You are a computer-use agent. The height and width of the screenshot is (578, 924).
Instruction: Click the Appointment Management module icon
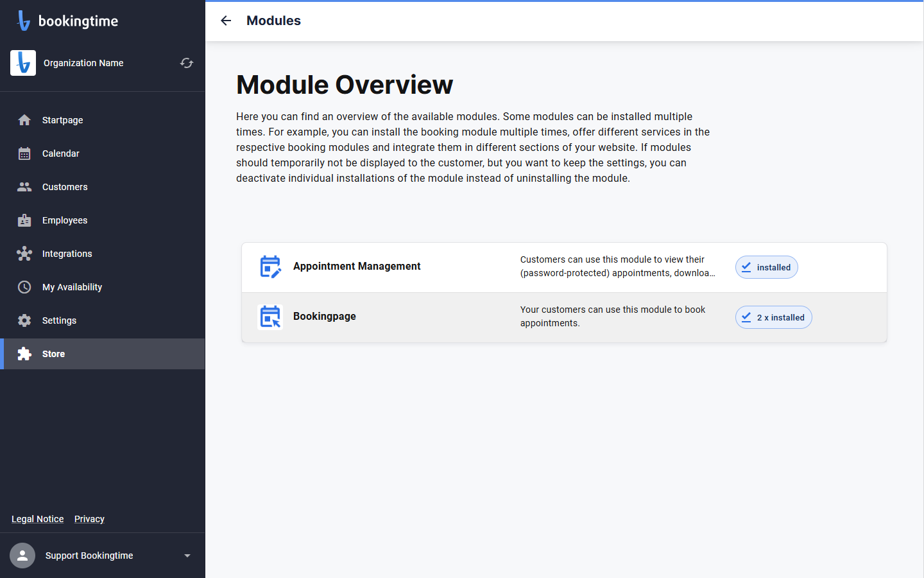pyautogui.click(x=270, y=267)
